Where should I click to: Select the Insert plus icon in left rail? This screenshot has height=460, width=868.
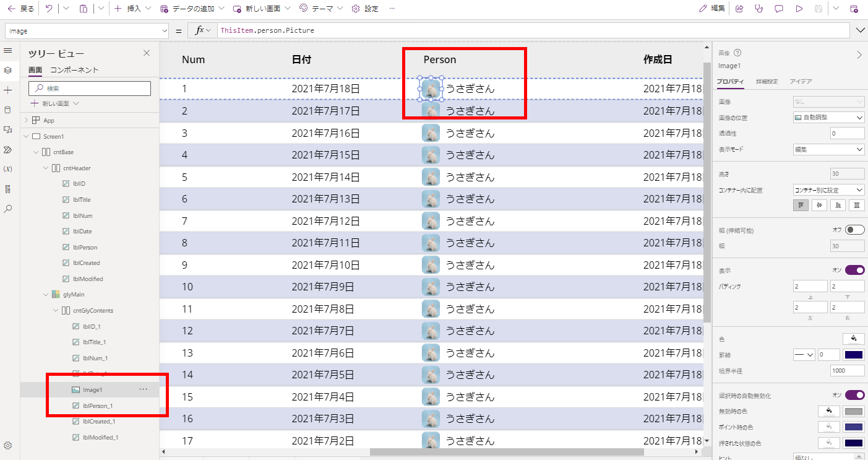pyautogui.click(x=9, y=90)
